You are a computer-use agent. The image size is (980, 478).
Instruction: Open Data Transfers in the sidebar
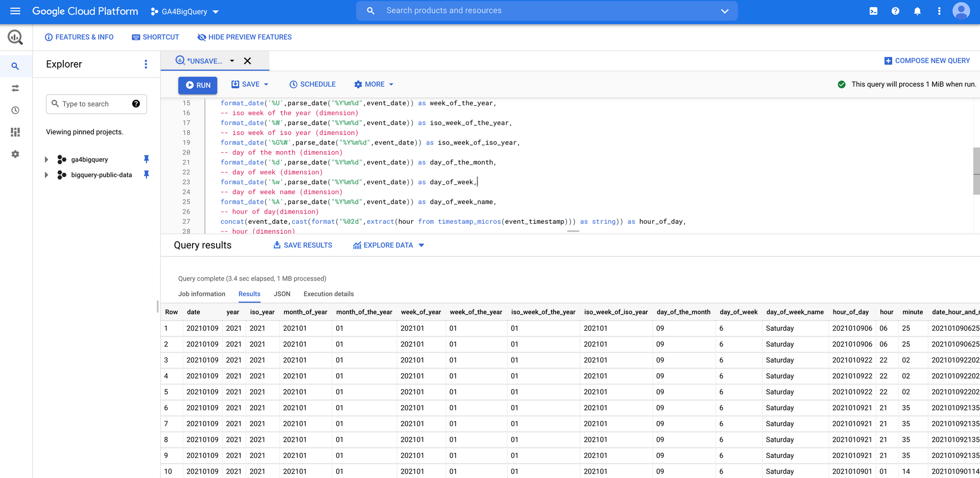[15, 88]
